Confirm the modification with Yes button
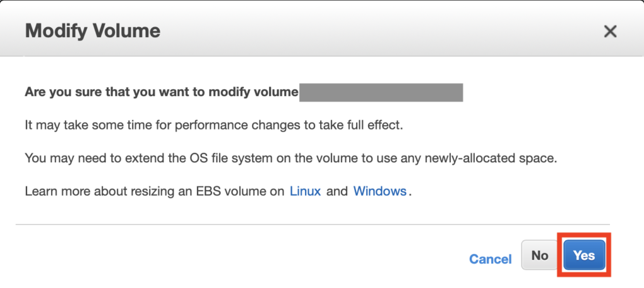The width and height of the screenshot is (644, 288). click(x=584, y=255)
